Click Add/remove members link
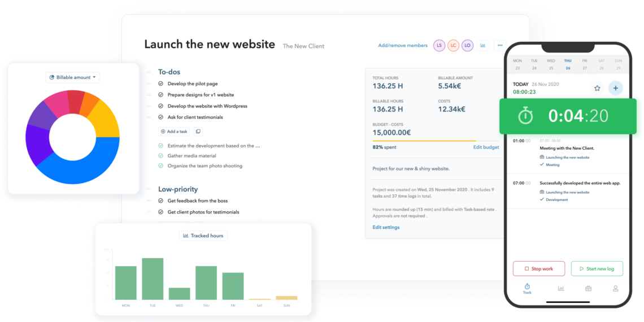The width and height of the screenshot is (644, 322). (403, 46)
